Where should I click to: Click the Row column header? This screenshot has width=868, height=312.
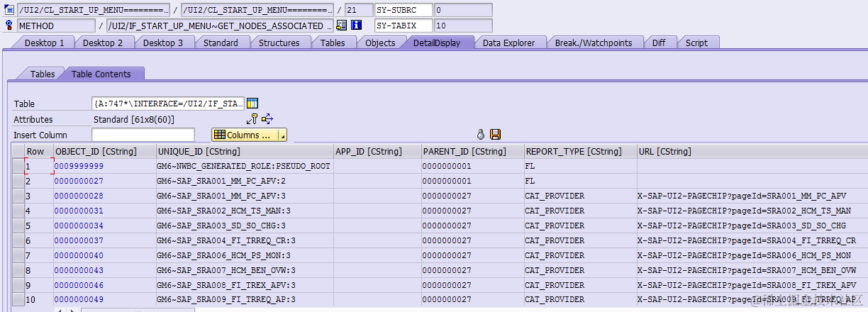point(38,151)
